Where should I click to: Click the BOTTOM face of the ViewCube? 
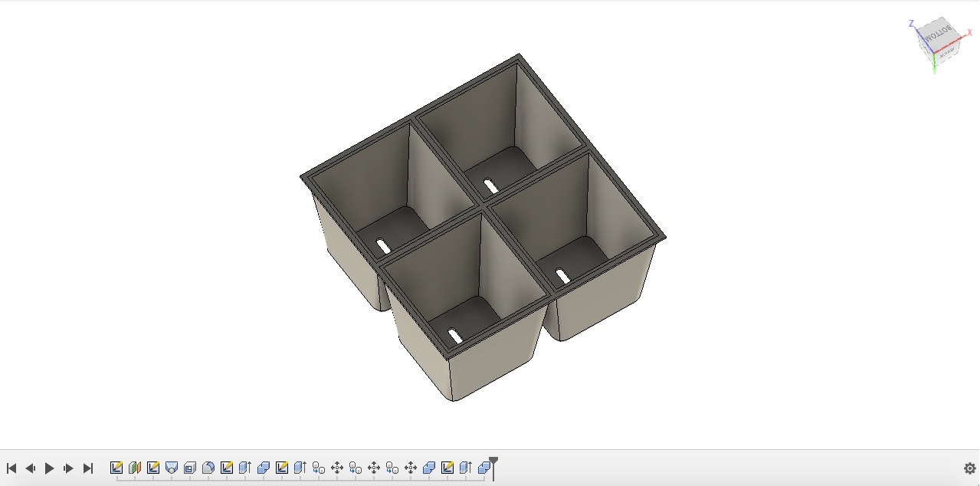pos(937,34)
